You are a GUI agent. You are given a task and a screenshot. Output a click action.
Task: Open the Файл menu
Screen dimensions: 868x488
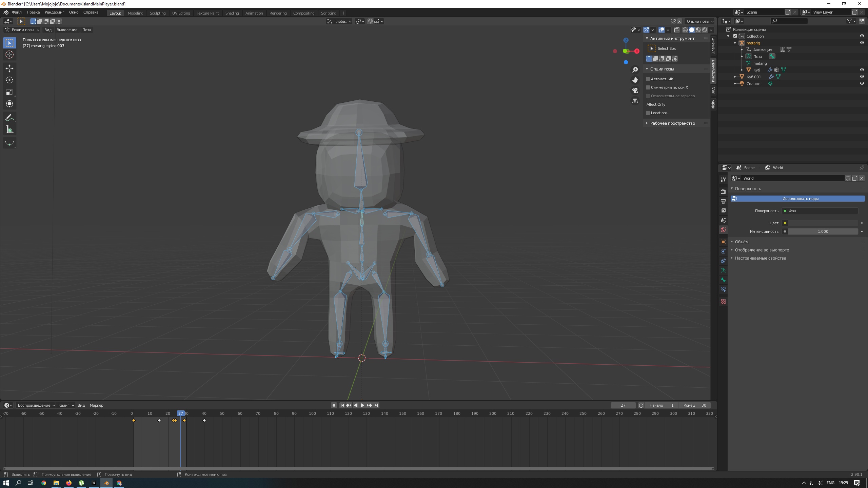pyautogui.click(x=17, y=12)
